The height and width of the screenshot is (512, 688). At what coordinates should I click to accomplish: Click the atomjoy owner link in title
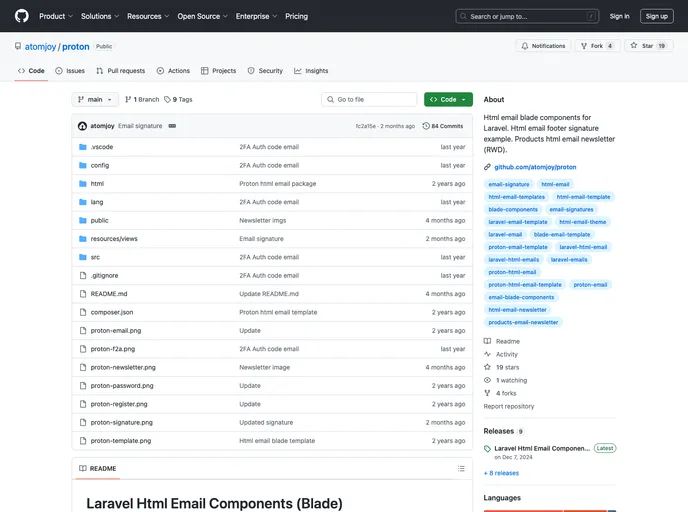[x=40, y=47]
